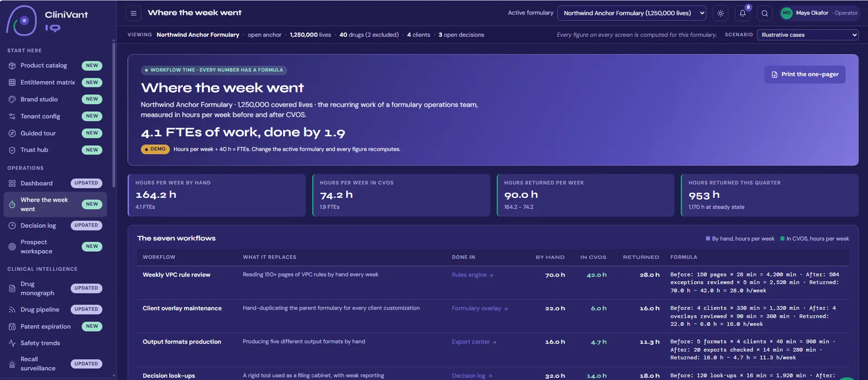Screen dimensions: 868x380
Task: Click the Product catalog cube icon
Action: [x=12, y=66]
